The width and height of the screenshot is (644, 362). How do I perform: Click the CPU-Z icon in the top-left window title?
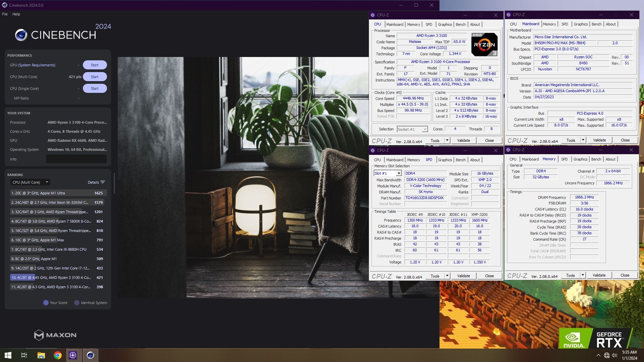point(373,15)
